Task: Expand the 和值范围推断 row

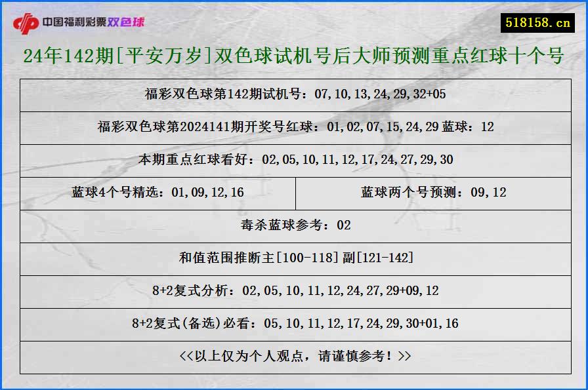Action: (x=294, y=258)
